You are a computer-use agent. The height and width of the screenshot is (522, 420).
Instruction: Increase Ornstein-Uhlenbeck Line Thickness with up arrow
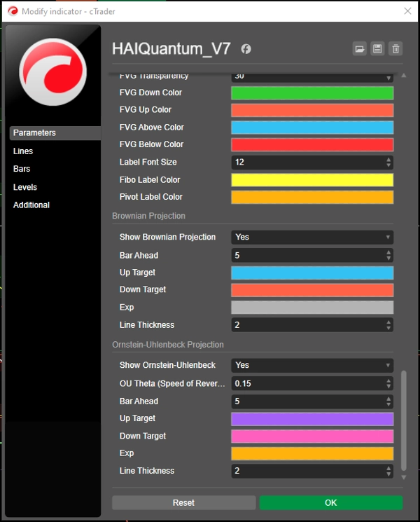point(388,468)
